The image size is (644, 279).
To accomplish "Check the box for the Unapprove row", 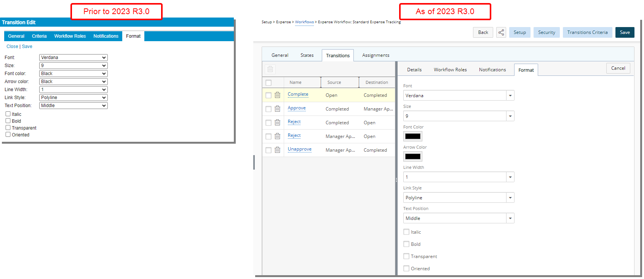I will pos(268,150).
